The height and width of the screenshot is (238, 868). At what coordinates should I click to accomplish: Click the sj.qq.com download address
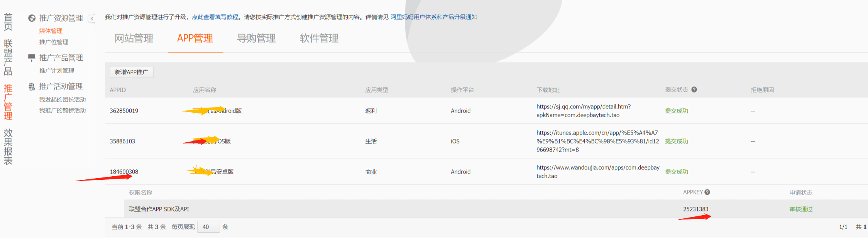pos(584,111)
